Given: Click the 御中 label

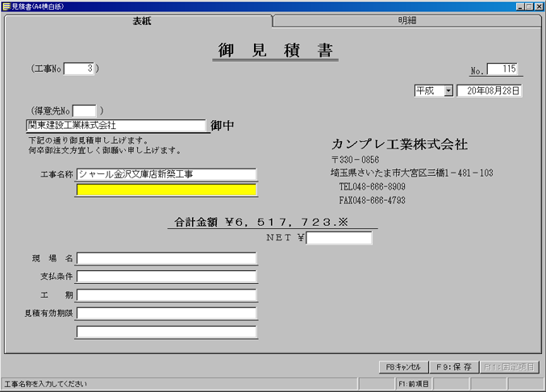Looking at the screenshot, I should click(x=222, y=125).
